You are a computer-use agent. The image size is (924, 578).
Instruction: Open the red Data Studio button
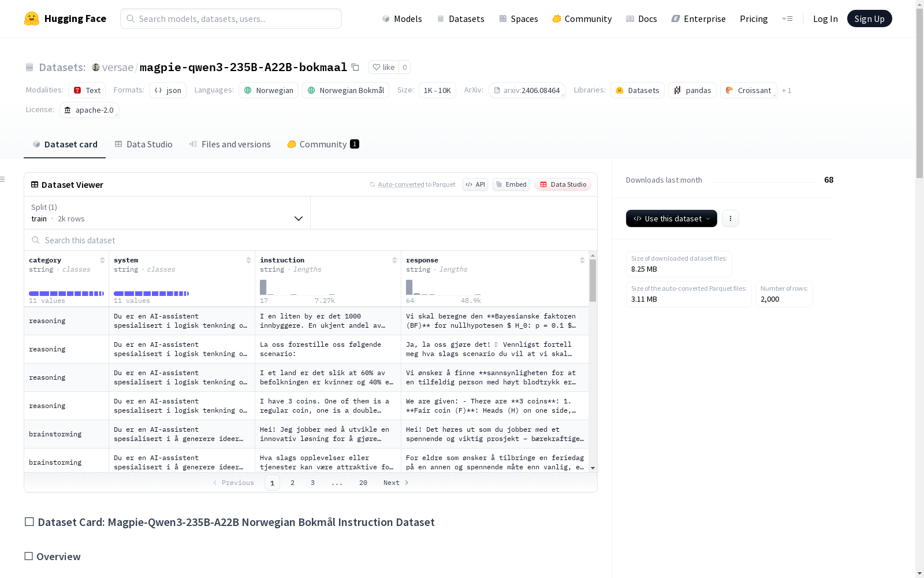(x=562, y=184)
